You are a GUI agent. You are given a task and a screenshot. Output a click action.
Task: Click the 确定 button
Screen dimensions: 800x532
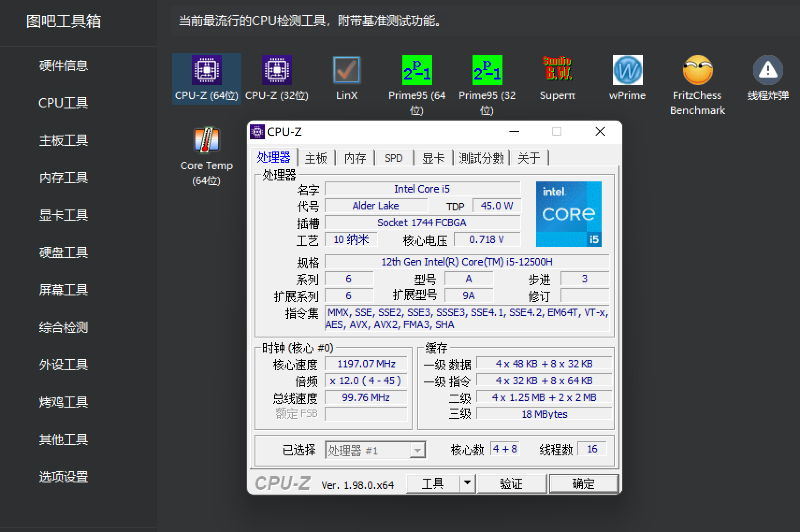point(583,483)
